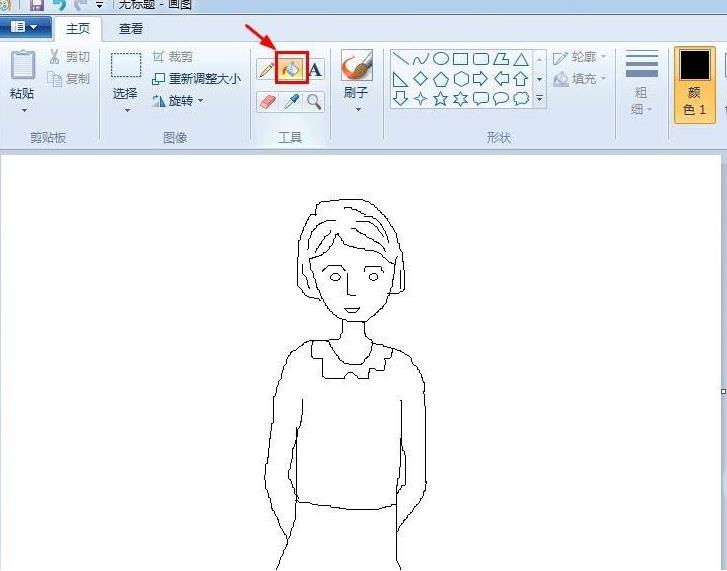The image size is (727, 571).
Task: Choose the Polygon shape
Action: pyautogui.click(x=501, y=59)
